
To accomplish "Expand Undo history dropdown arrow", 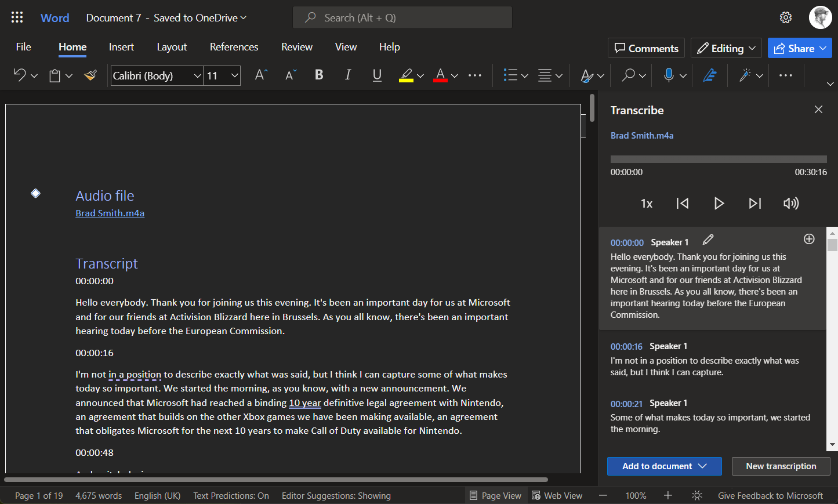I will point(34,75).
